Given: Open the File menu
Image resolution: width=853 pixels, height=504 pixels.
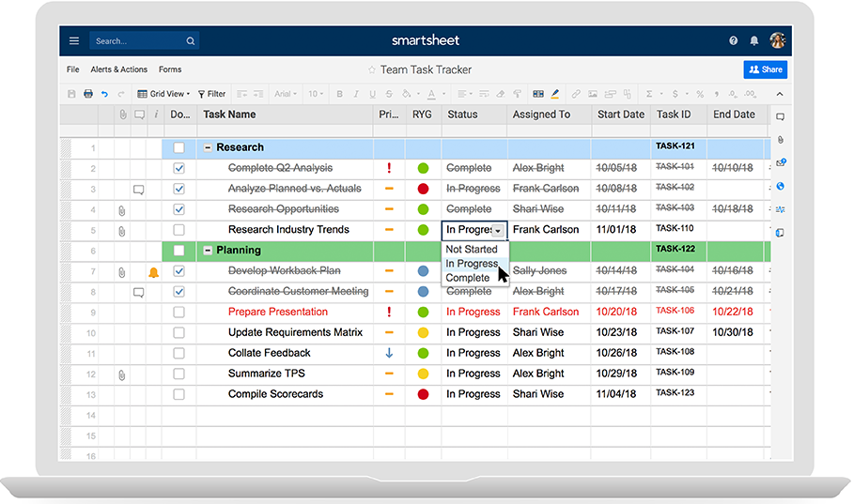Looking at the screenshot, I should pyautogui.click(x=73, y=69).
